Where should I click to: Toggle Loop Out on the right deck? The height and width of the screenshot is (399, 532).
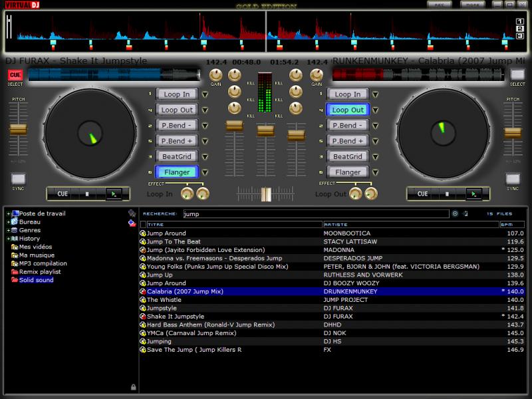click(348, 110)
